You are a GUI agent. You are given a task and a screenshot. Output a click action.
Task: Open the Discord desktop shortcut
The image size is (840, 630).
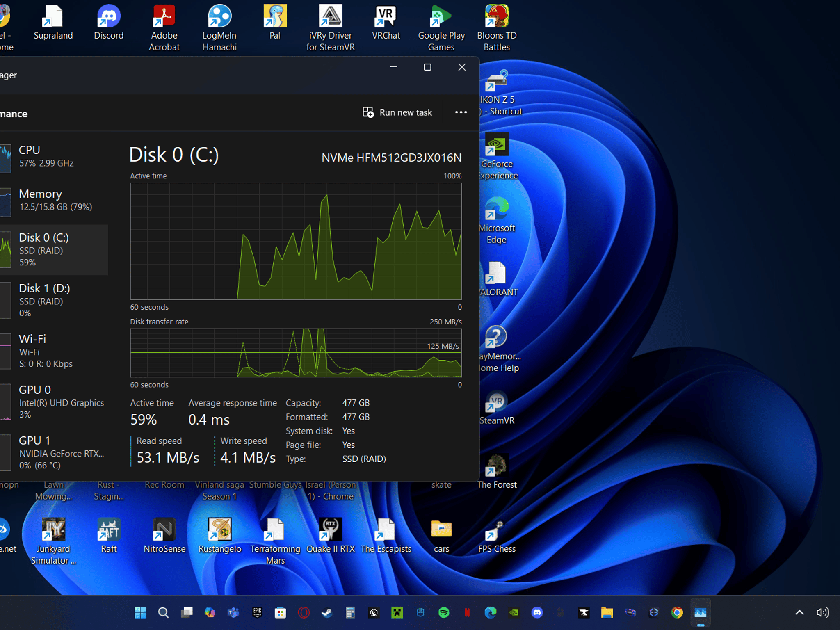tap(109, 23)
